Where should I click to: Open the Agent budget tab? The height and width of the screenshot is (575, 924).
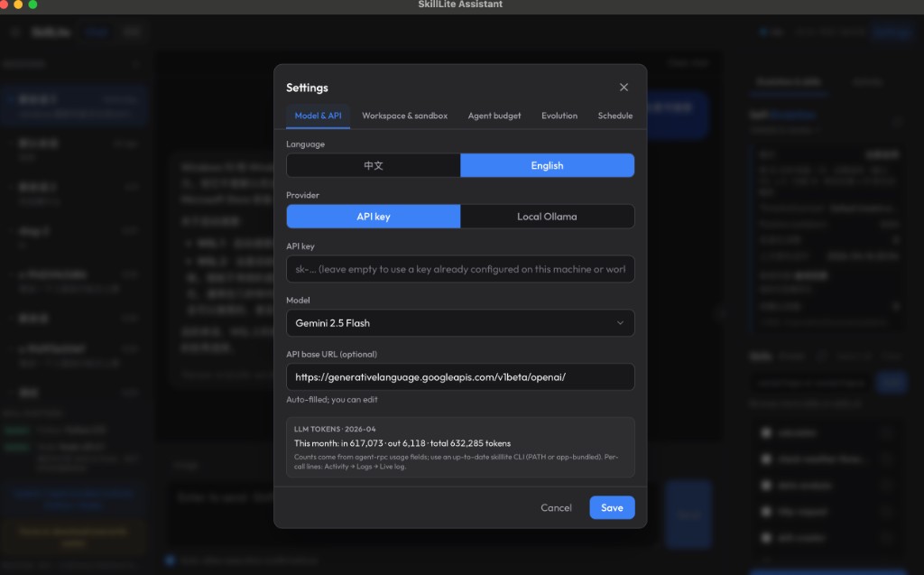(x=494, y=116)
